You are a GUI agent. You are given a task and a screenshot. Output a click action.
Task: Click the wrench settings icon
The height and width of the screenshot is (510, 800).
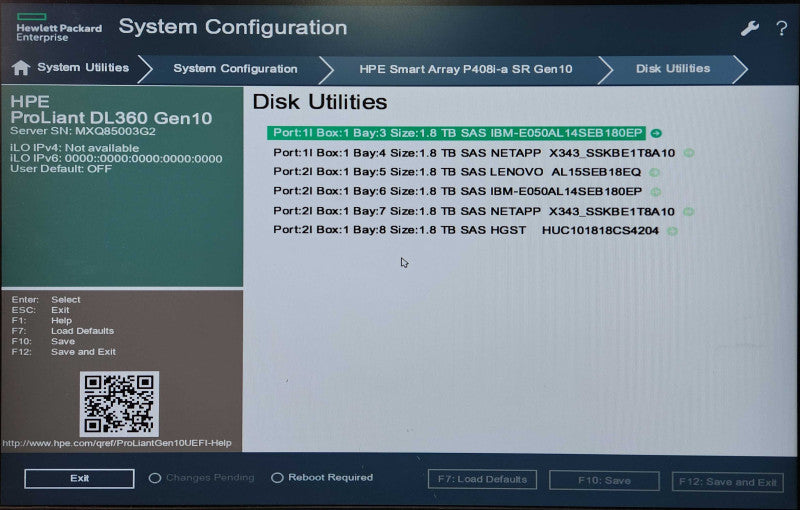point(749,28)
